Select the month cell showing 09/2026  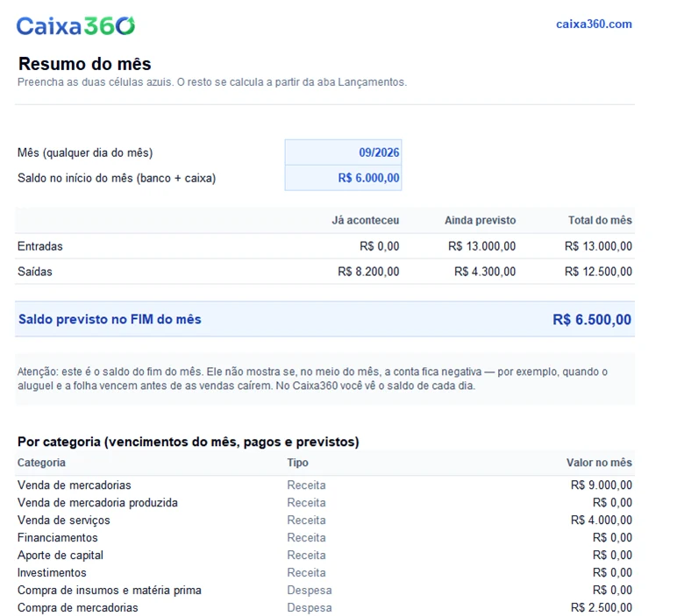point(343,152)
